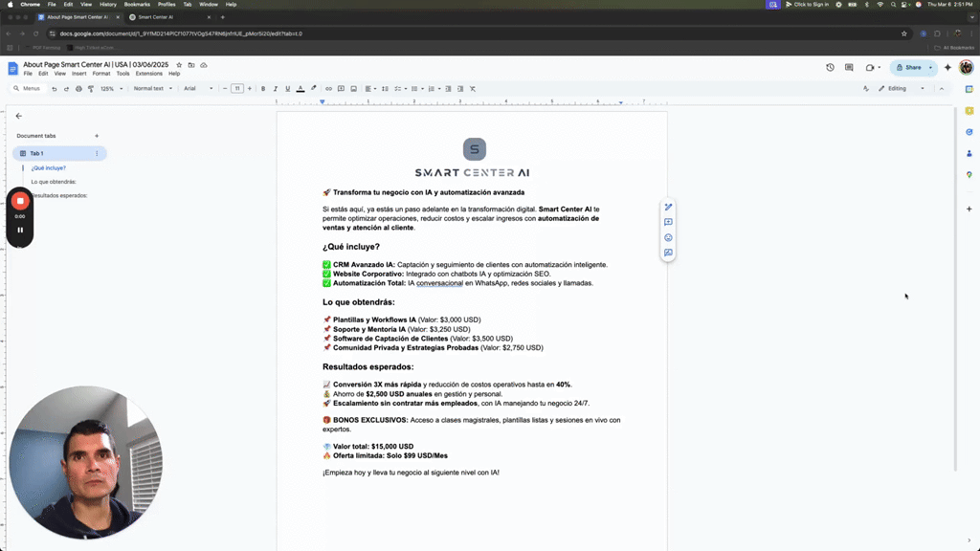Switch to Smart Center AI browser tab
Screen dimensions: 980x551
point(168,17)
